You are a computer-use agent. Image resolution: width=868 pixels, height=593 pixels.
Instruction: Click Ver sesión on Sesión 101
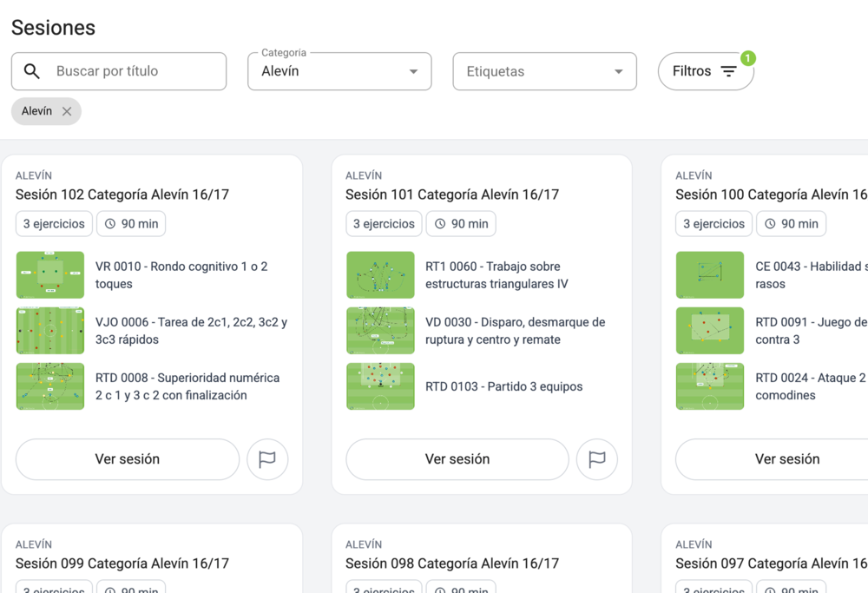tap(457, 459)
